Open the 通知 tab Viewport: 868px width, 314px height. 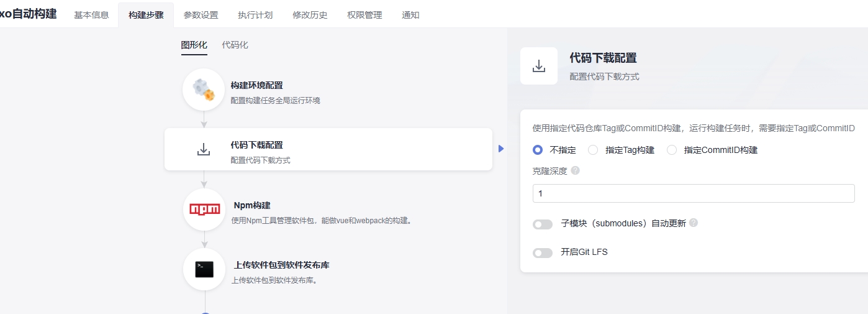pos(410,15)
